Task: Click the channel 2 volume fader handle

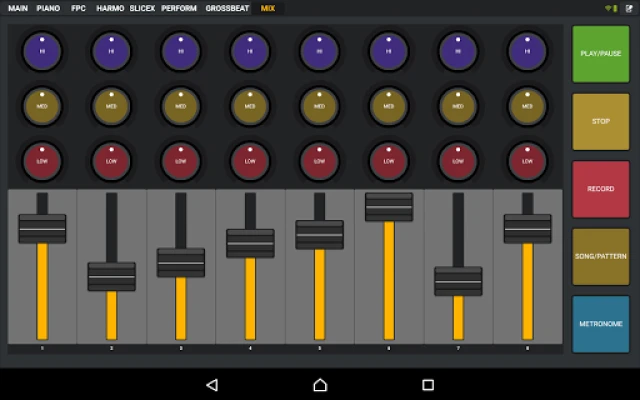Action: (111, 276)
